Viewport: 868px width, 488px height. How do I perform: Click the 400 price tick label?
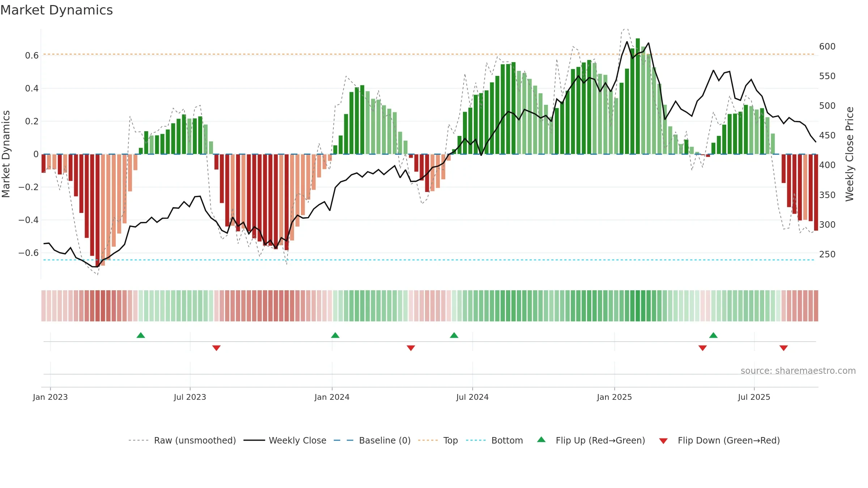[x=827, y=165]
